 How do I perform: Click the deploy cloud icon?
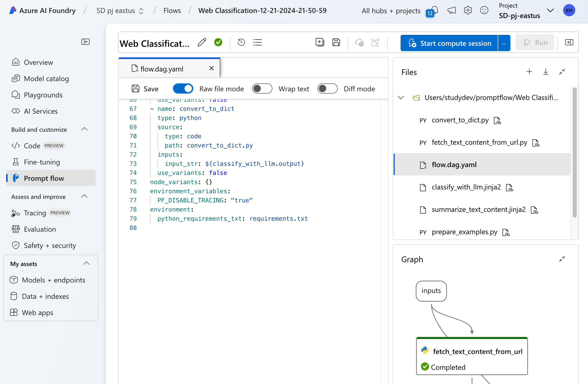(x=359, y=42)
